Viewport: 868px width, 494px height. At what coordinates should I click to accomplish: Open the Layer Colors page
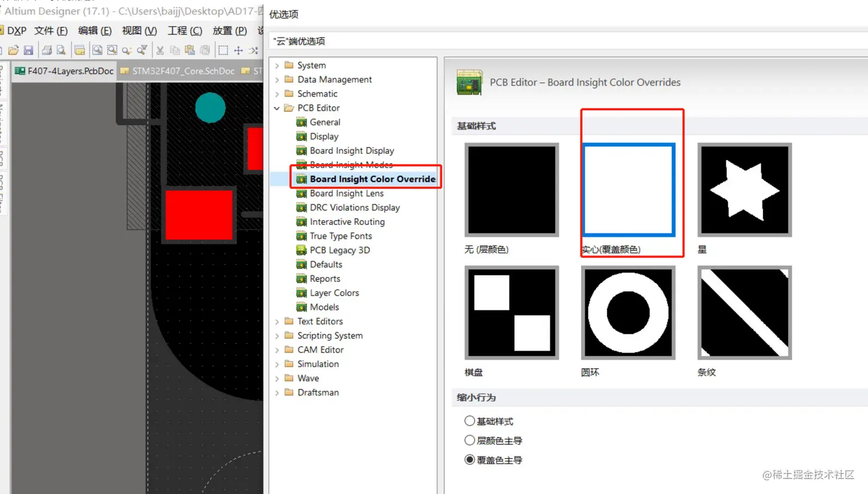click(334, 293)
